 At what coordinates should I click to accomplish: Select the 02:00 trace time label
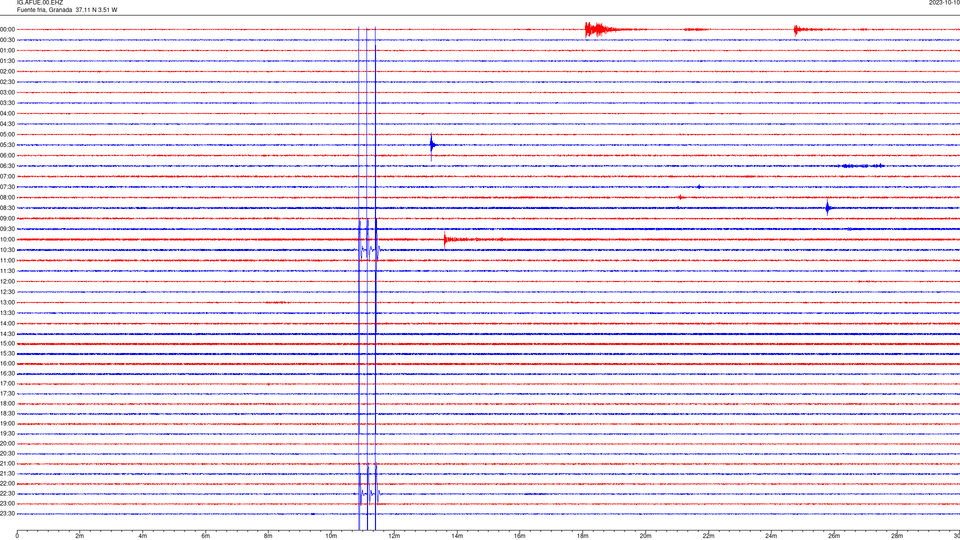click(7, 72)
